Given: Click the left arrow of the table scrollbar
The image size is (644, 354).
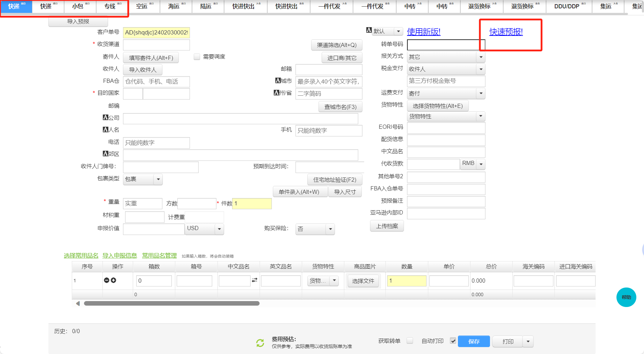Looking at the screenshot, I should [78, 304].
